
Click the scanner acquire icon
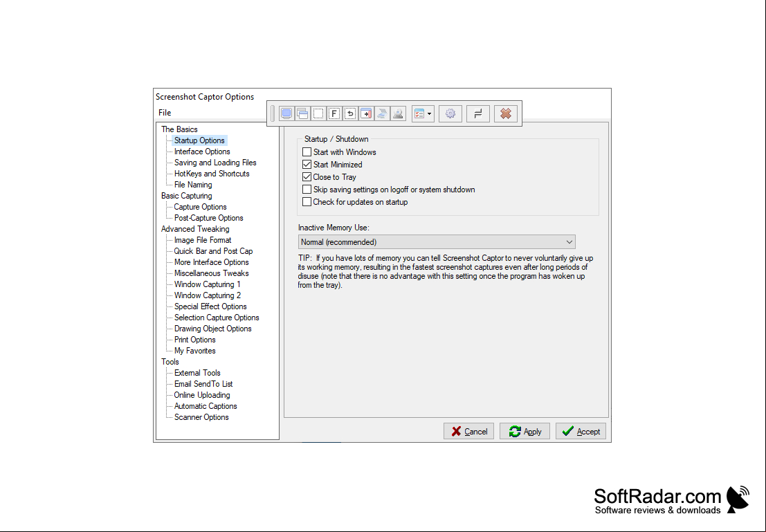(382, 114)
